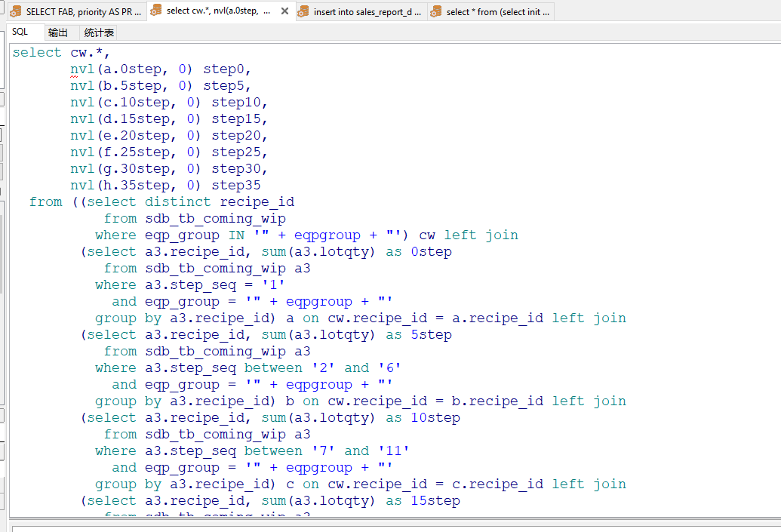Click 'where eqp_group IN' line

click(307, 235)
